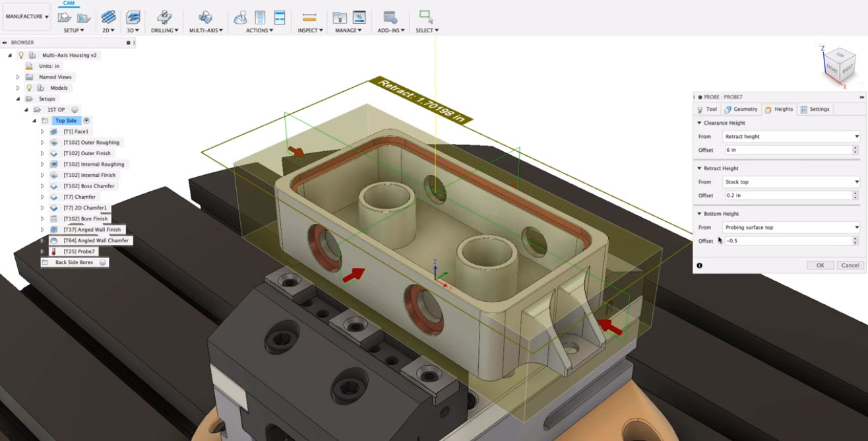Activate the Back Side Bores radio button
The image size is (868, 441).
(103, 263)
